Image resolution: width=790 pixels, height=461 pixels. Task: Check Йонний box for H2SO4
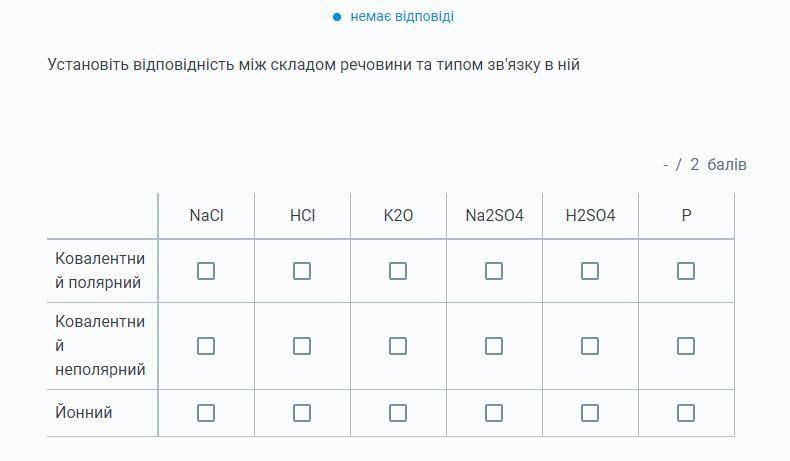590,413
